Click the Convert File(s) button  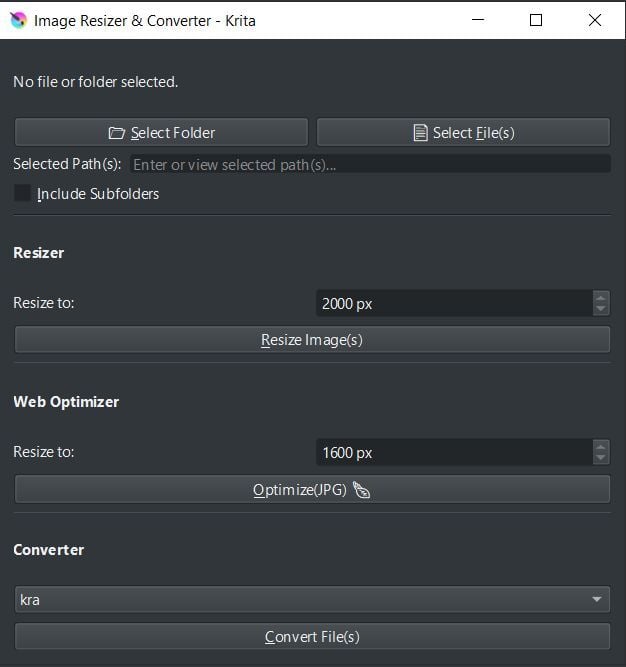point(313,636)
